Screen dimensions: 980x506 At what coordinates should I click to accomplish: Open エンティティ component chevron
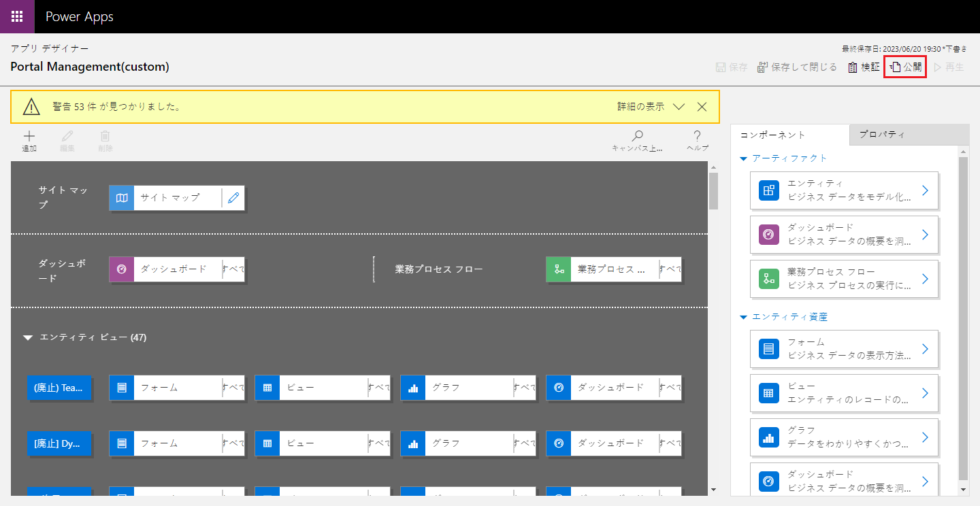tap(925, 190)
